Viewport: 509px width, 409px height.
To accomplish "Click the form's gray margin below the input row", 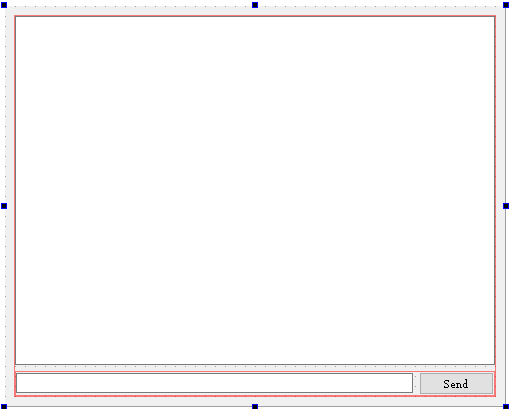I will tap(255, 401).
